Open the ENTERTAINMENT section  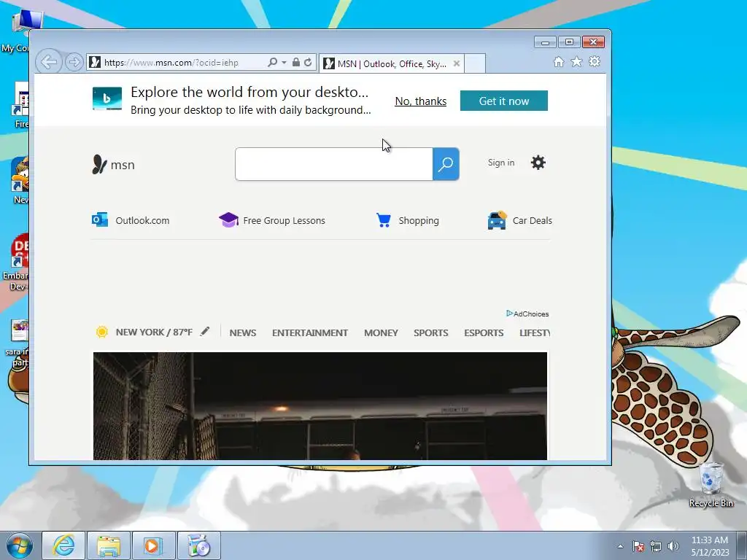coord(310,332)
